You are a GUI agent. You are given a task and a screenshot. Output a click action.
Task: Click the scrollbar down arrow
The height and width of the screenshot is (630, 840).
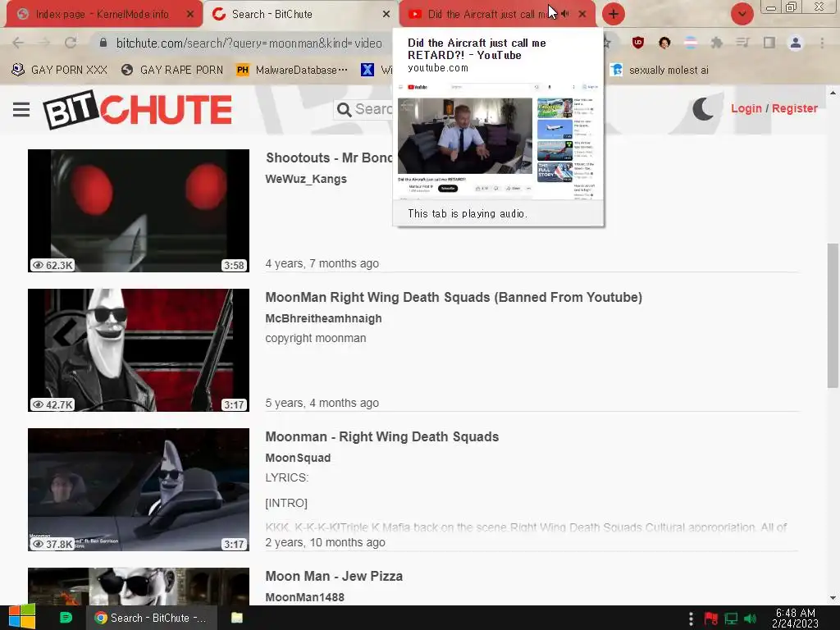click(x=833, y=598)
